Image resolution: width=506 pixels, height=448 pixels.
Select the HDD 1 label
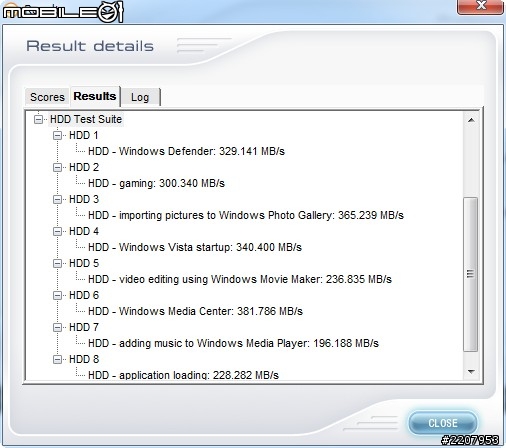point(84,135)
